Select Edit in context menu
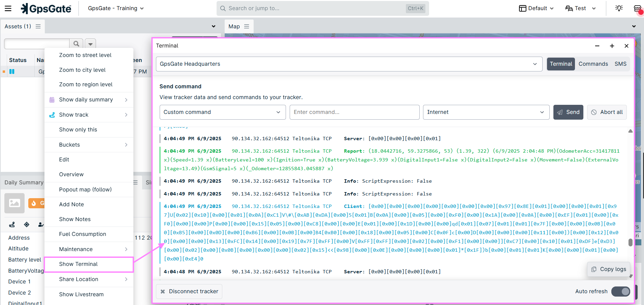Viewport: 644px width, 305px height. coord(89,159)
